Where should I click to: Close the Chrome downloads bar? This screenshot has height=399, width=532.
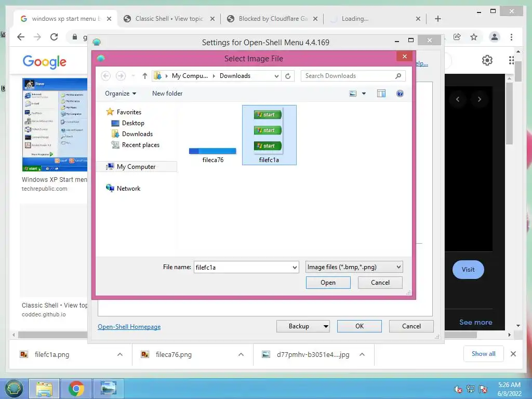tap(513, 354)
